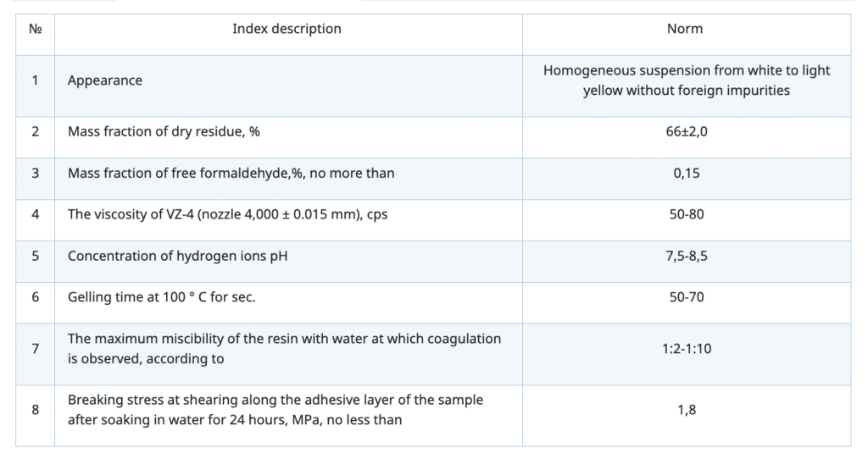Click the "0,15" norm value
868x470 pixels.
(x=686, y=173)
